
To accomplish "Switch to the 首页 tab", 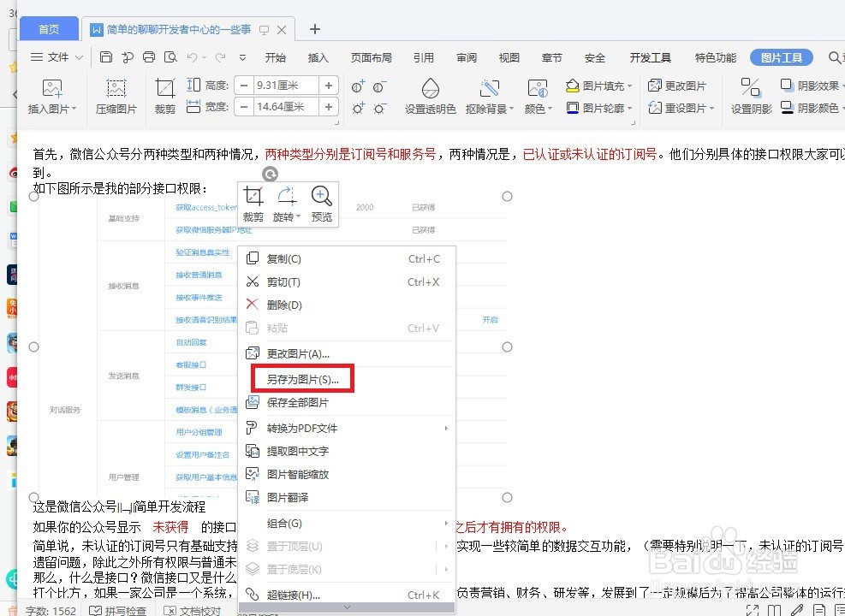I will (x=49, y=29).
